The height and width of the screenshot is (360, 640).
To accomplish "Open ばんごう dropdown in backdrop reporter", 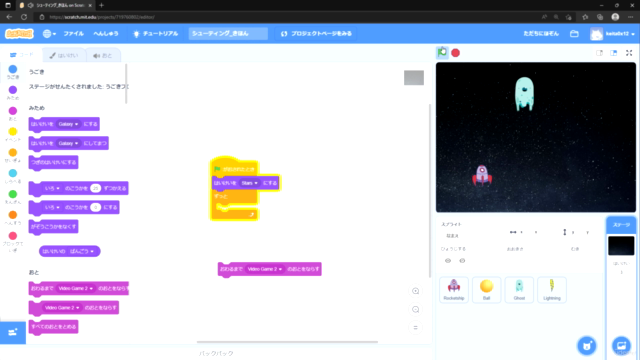I will point(82,251).
